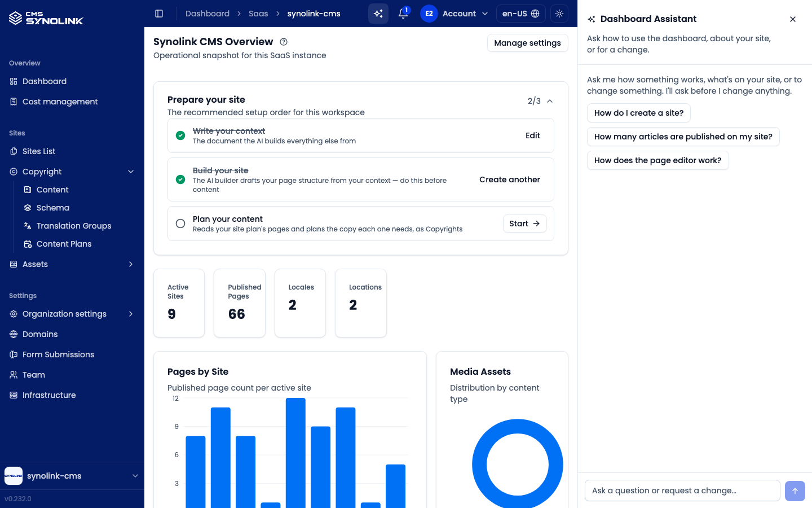
Task: Click the Plan your content radio circle
Action: coord(180,224)
